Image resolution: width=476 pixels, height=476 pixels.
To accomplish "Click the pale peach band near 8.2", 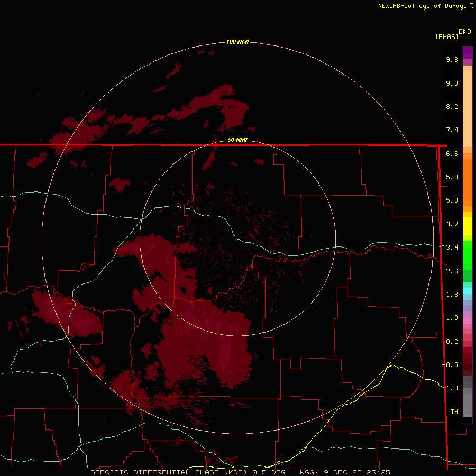I will pyautogui.click(x=467, y=108).
